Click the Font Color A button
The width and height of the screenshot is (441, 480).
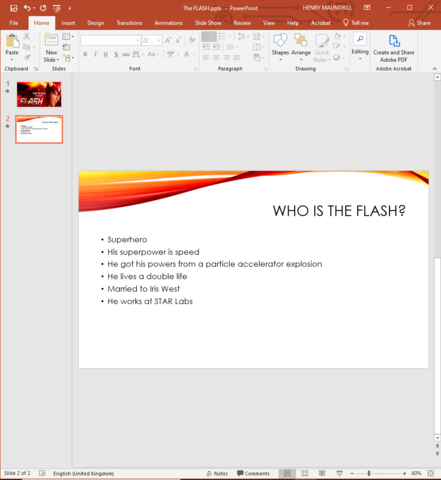(x=186, y=54)
